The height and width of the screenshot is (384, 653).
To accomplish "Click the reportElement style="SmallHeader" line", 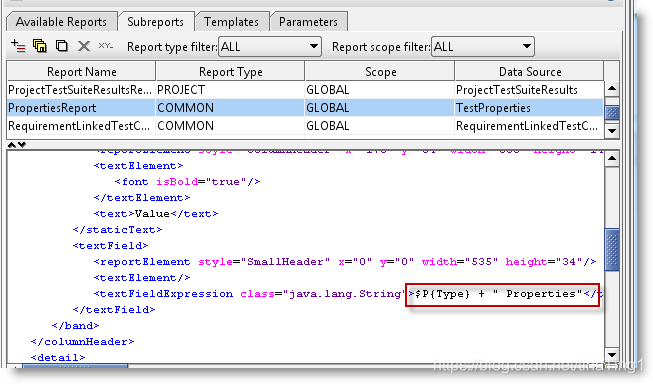I will point(345,262).
